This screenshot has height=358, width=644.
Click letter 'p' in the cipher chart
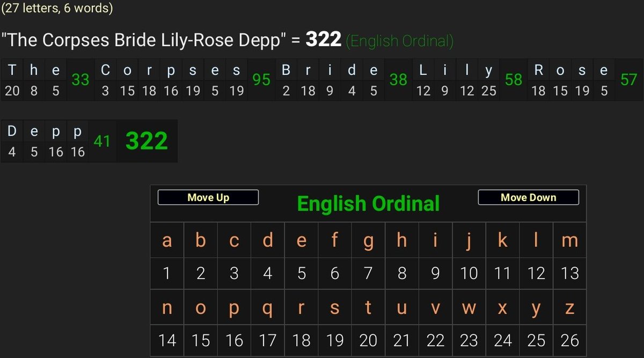pos(234,308)
